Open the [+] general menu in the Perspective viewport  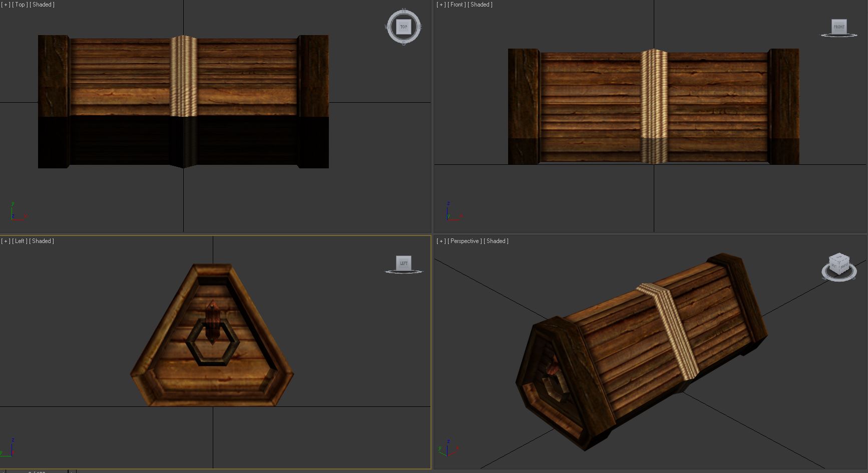441,241
